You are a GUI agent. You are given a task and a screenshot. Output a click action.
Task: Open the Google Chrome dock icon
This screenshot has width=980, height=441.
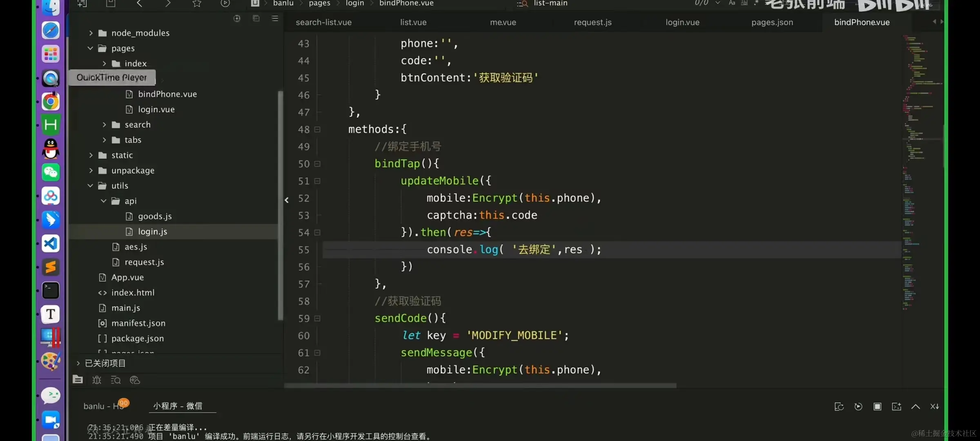51,101
